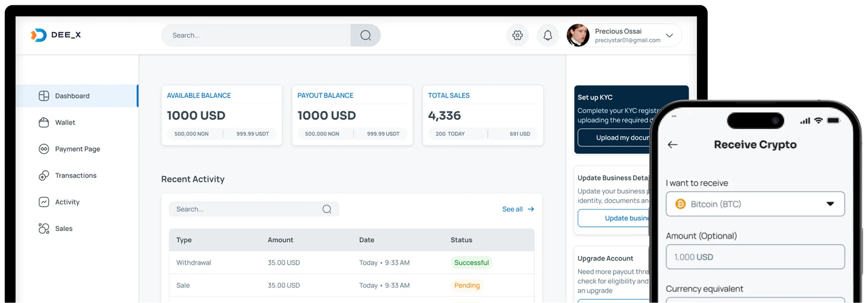Click the Available Balance 1000 USD value
The width and height of the screenshot is (868, 303).
click(196, 115)
